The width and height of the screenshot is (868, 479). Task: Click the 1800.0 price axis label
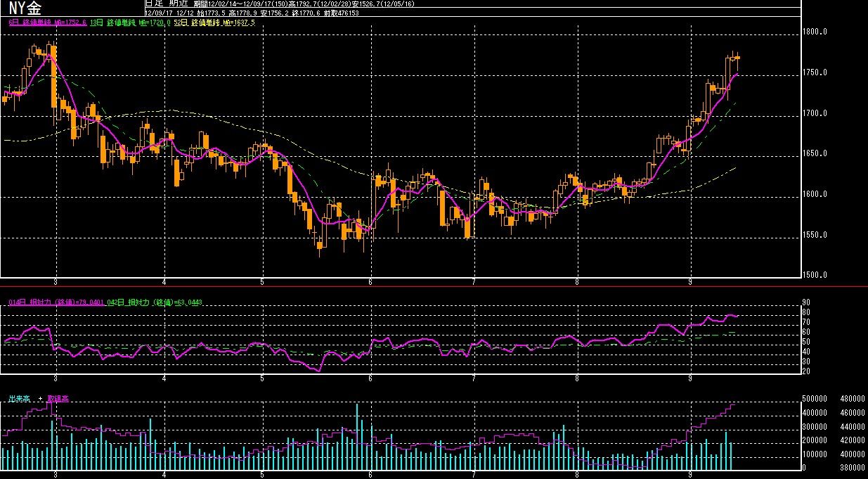[815, 32]
